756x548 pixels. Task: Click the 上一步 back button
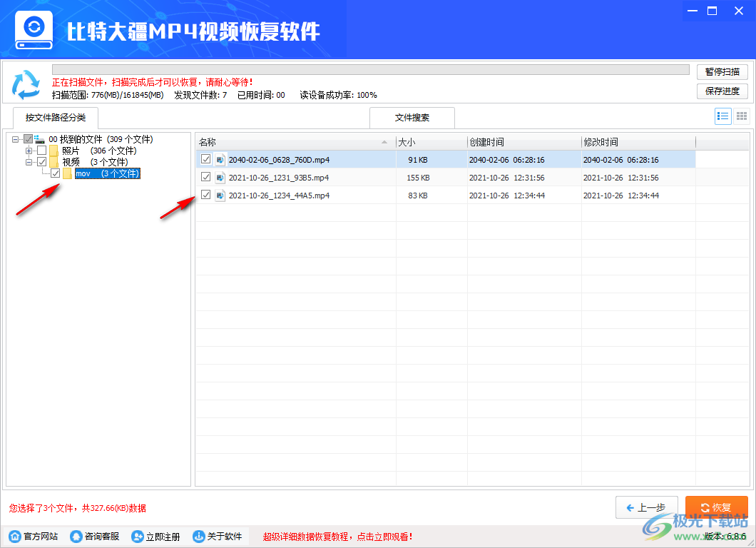pos(647,507)
